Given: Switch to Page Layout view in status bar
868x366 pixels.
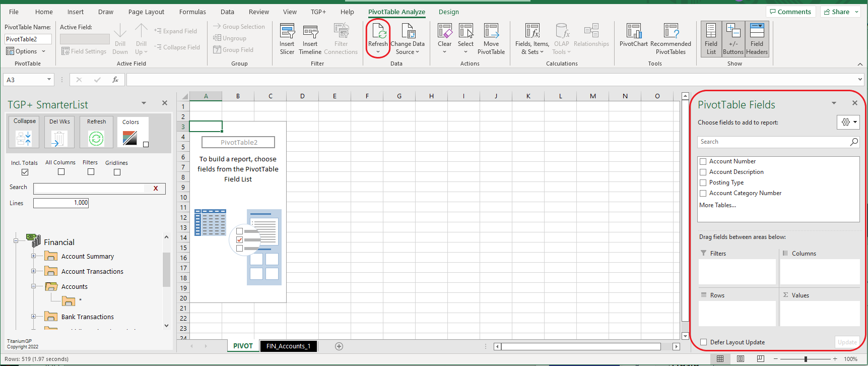Looking at the screenshot, I should point(741,359).
